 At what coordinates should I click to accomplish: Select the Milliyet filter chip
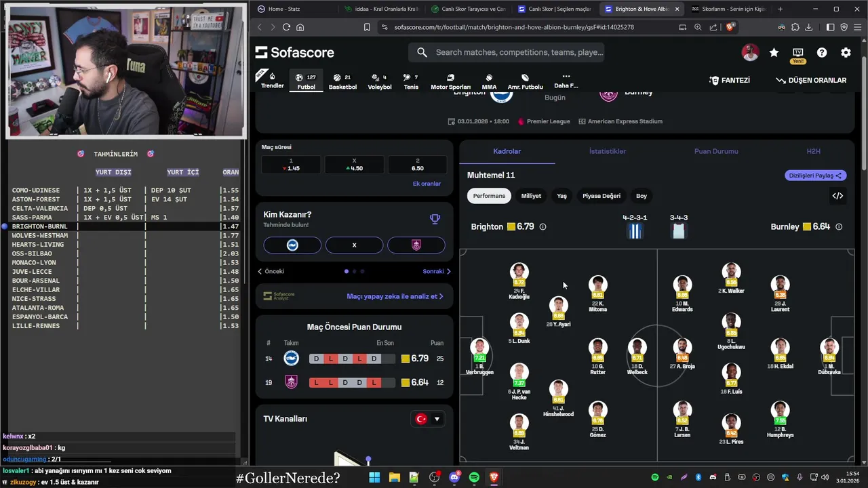click(x=531, y=196)
